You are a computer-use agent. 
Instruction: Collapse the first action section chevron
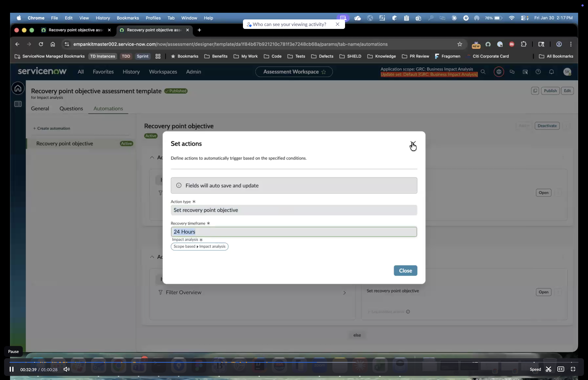coord(152,158)
